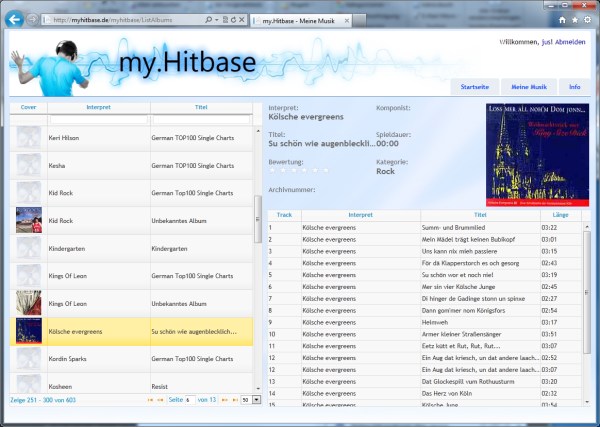Click the large album cover image
This screenshot has width=600, height=427.
click(538, 155)
